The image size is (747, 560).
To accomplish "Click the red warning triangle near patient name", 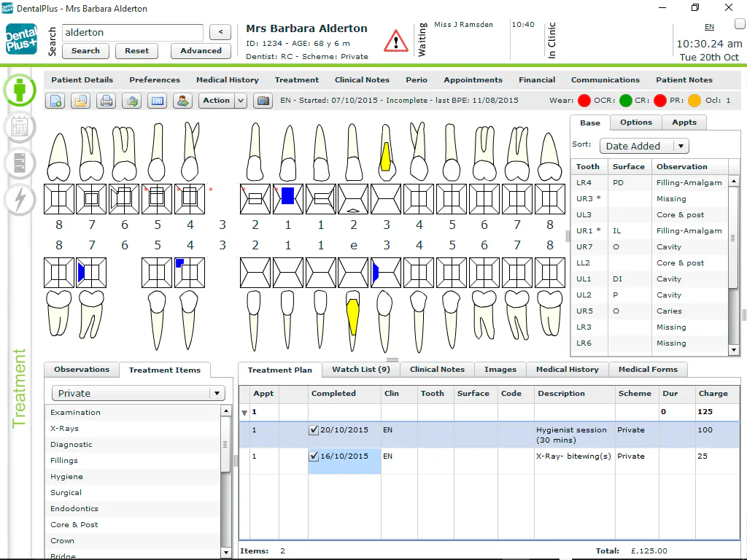I will 395,42.
